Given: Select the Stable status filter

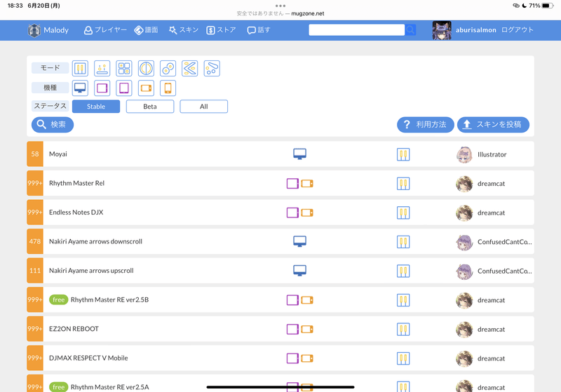Looking at the screenshot, I should (x=96, y=107).
